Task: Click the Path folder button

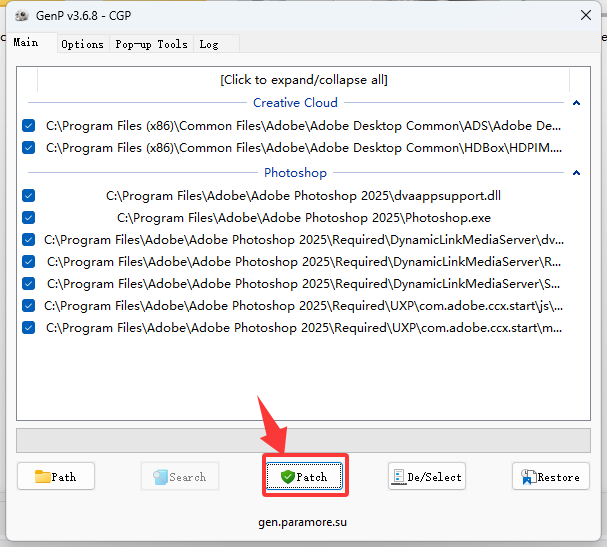Action: (56, 476)
